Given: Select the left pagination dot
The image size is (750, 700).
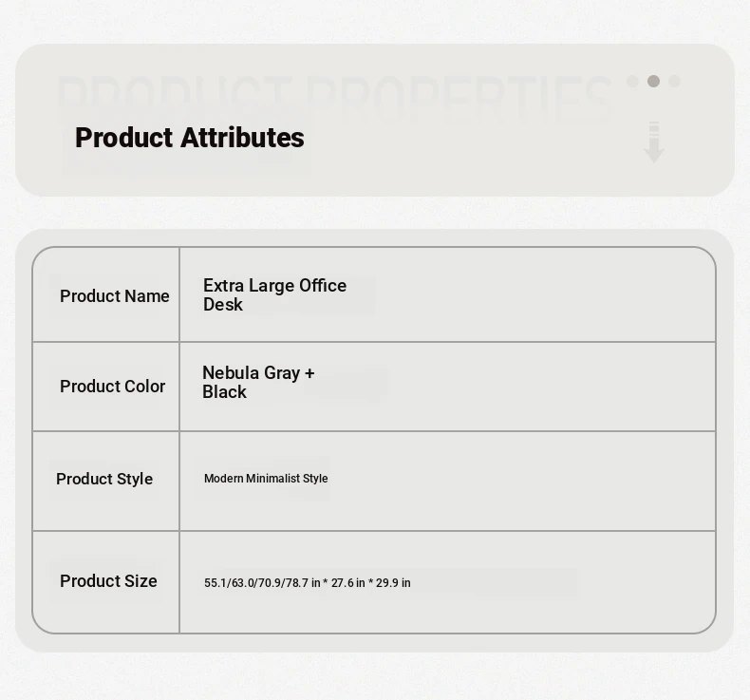Looking at the screenshot, I should click(x=632, y=82).
